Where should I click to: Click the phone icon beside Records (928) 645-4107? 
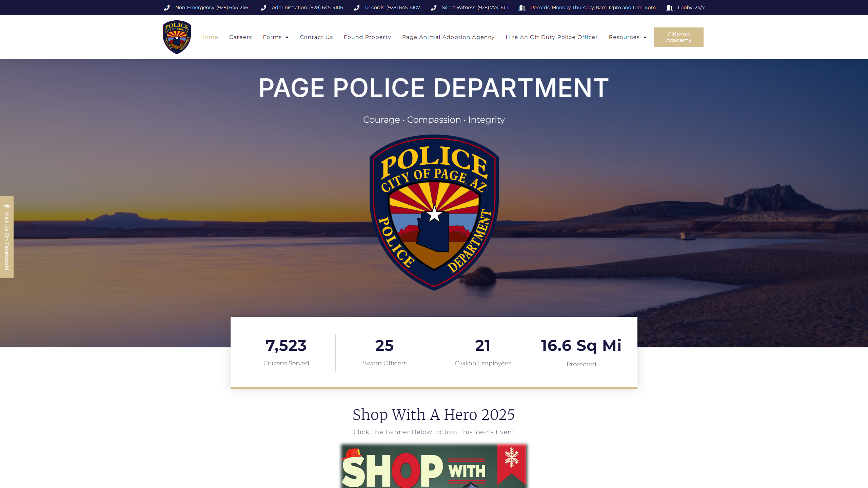tap(357, 7)
